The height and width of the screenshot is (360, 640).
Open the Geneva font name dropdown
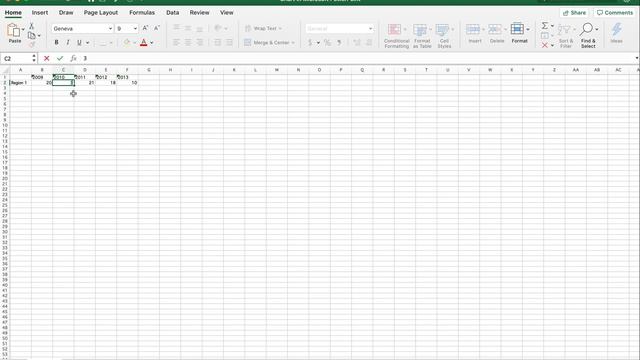[110, 29]
